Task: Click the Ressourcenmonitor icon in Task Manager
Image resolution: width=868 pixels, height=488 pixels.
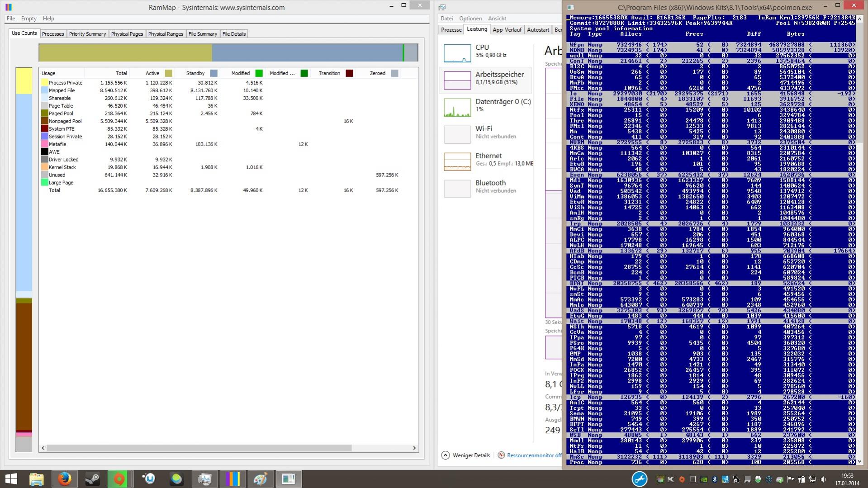Action: click(x=501, y=455)
